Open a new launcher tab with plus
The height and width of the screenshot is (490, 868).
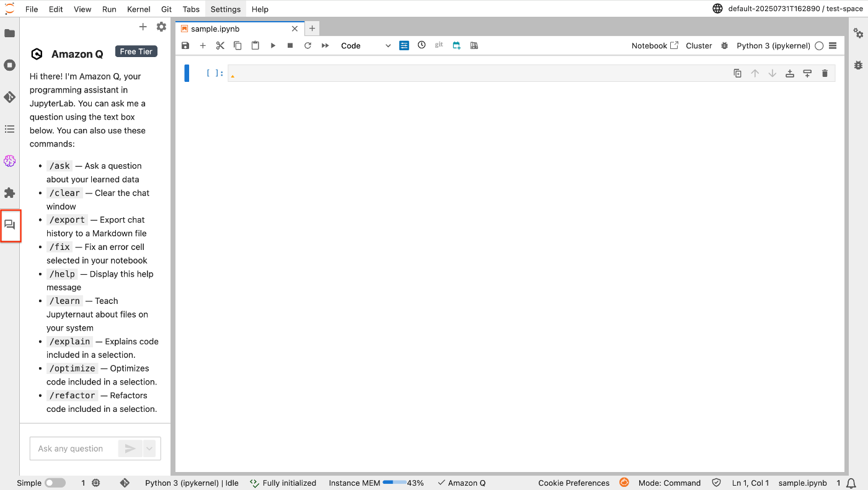(312, 29)
